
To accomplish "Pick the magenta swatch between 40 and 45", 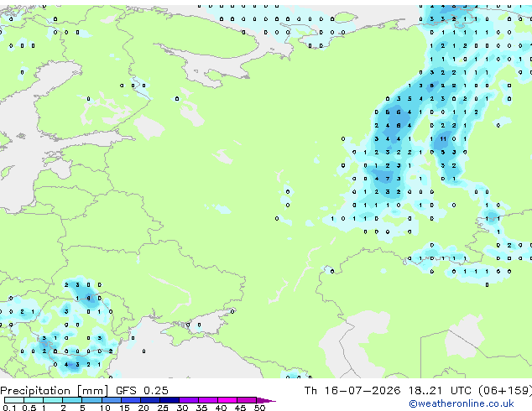I will [x=227, y=400].
